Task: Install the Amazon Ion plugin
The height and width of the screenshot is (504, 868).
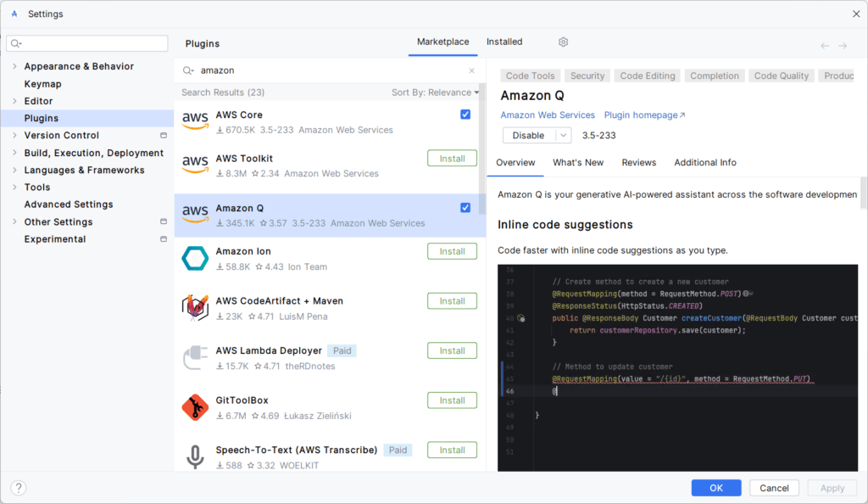Action: 453,251
